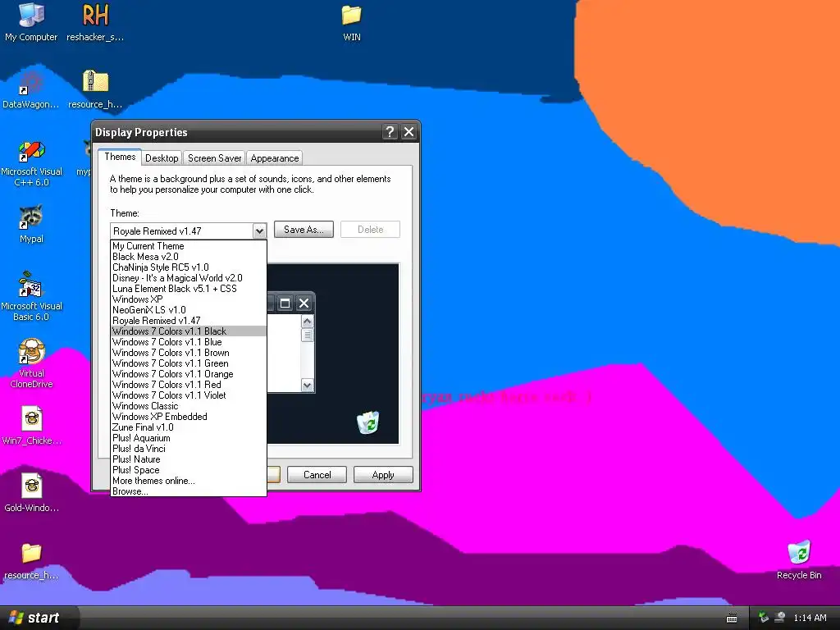Select the DataWagon shortcut icon
The width and height of the screenshot is (840, 630).
click(31, 89)
